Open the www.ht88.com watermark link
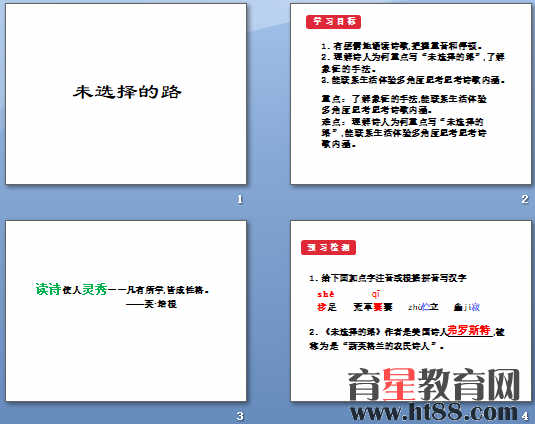This screenshot has height=424, width=535. click(434, 412)
